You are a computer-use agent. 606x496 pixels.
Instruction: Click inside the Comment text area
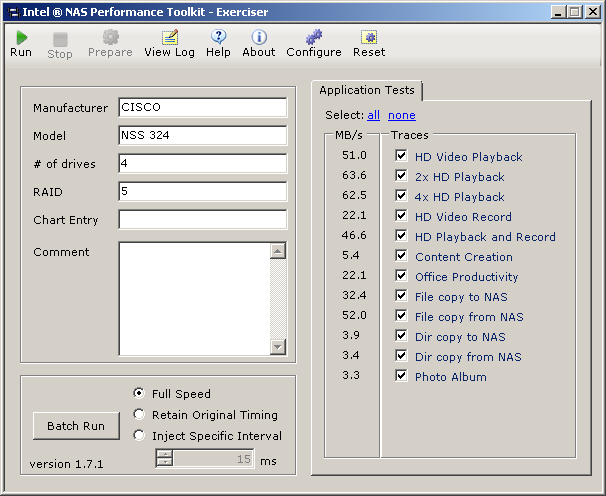194,298
